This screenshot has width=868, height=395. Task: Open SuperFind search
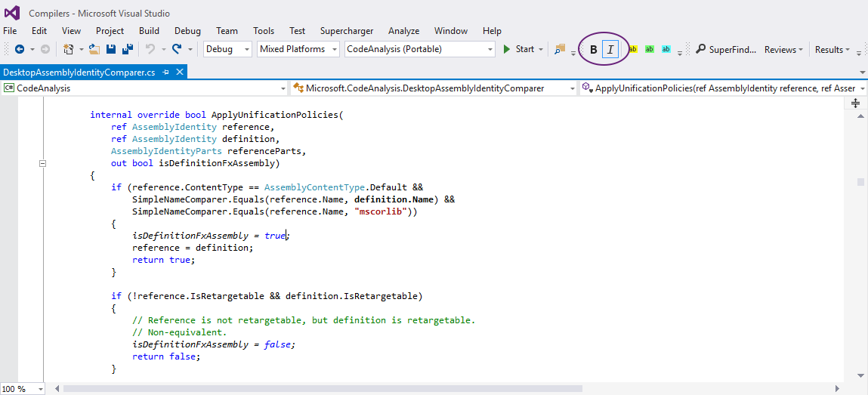click(726, 49)
